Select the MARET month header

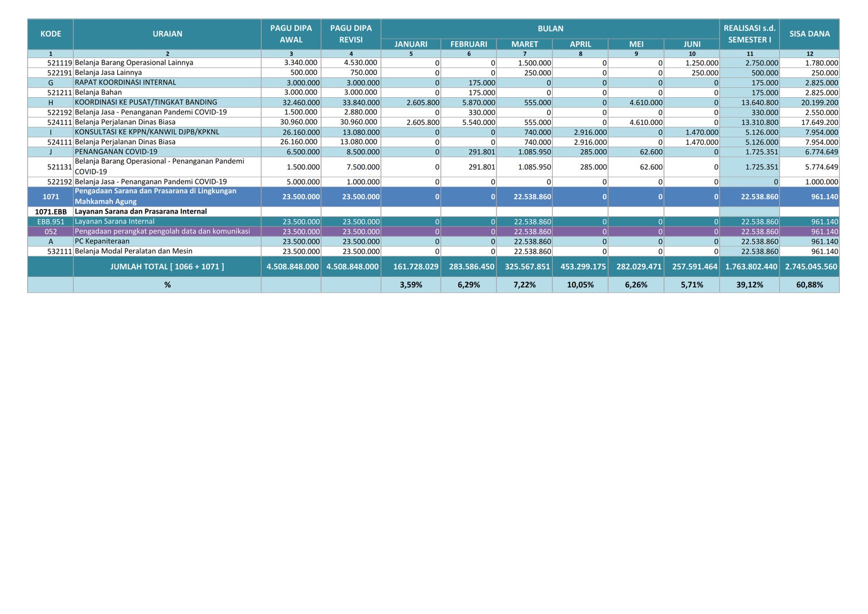525,44
